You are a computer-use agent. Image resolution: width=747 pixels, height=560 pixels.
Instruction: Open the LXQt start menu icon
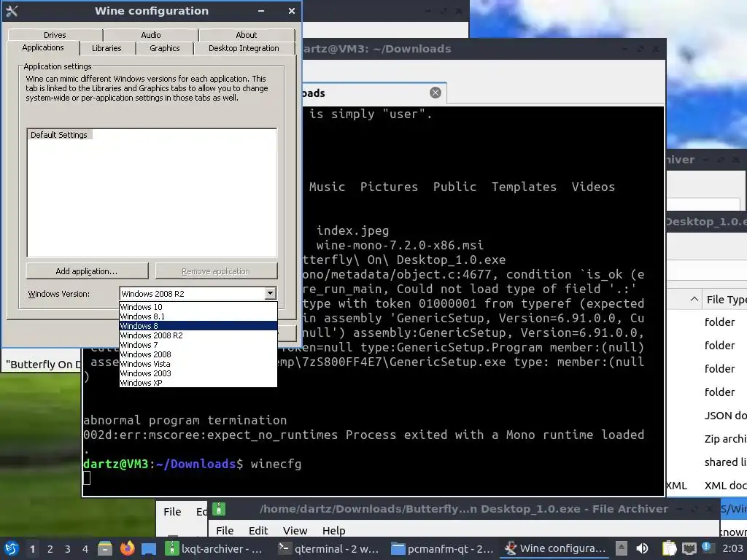pos(11,548)
